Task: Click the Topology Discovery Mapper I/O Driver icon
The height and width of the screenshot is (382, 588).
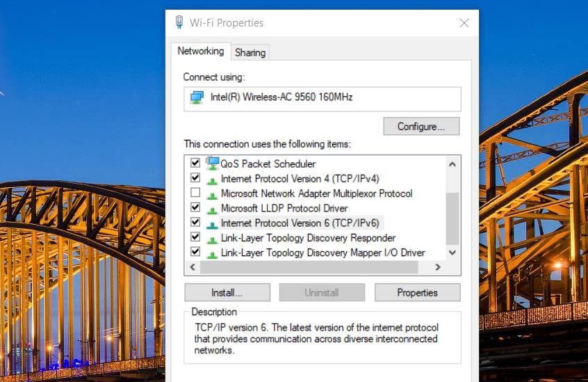Action: (212, 255)
